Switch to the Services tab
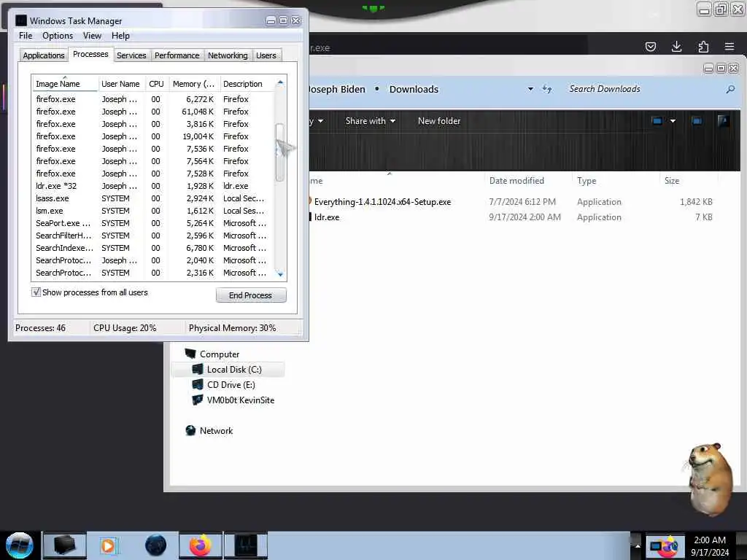Image resolution: width=747 pixels, height=560 pixels. pyautogui.click(x=131, y=55)
